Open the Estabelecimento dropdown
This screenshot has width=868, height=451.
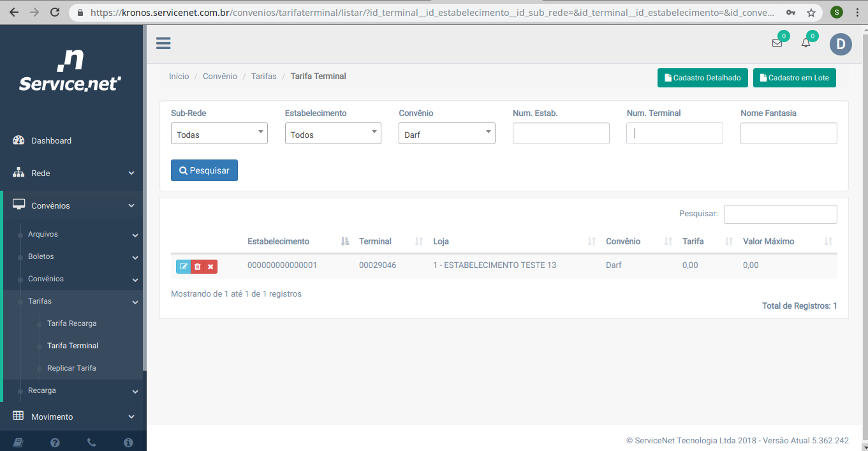coord(333,133)
